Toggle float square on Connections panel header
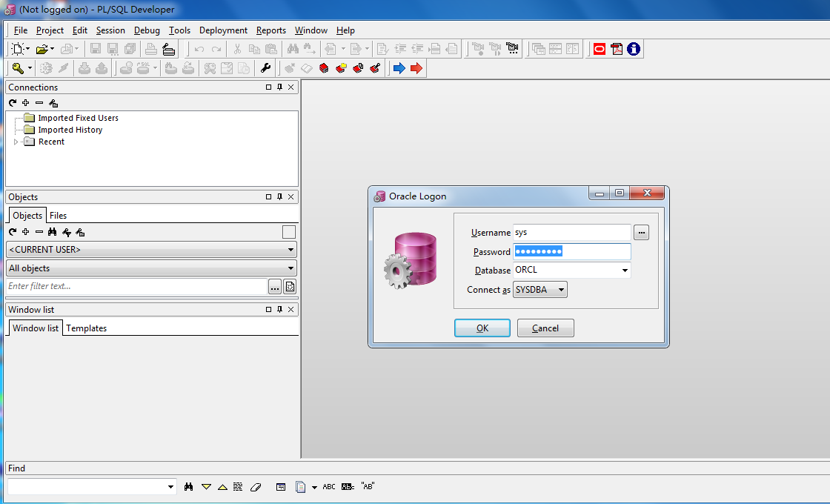Image resolution: width=830 pixels, height=504 pixels. [268, 87]
